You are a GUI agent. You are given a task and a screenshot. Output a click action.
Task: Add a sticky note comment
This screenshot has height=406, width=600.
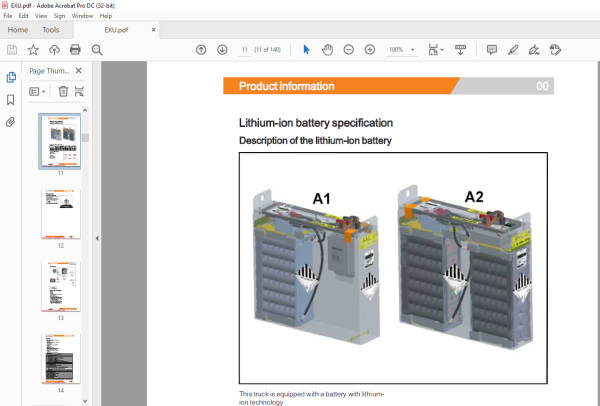click(492, 50)
